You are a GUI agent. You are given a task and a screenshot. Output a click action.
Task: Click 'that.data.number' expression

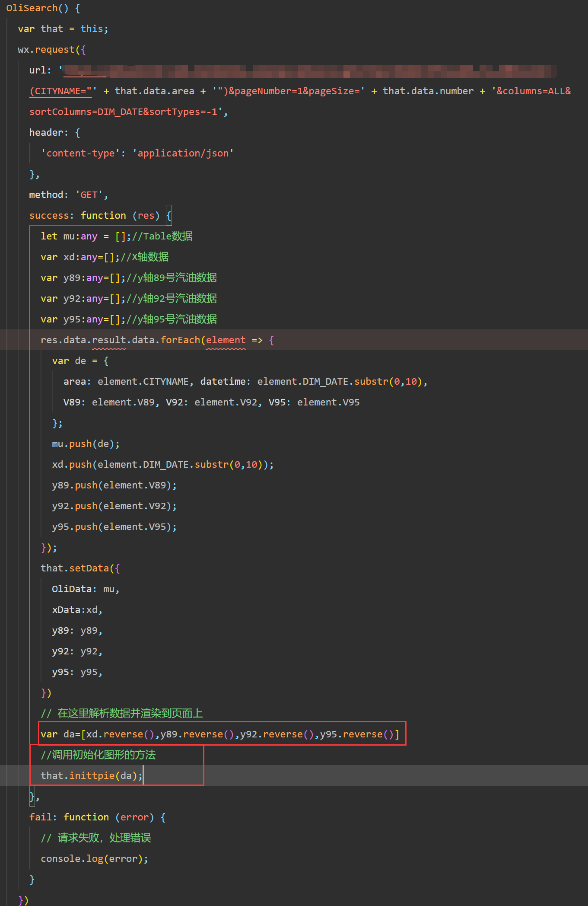428,91
